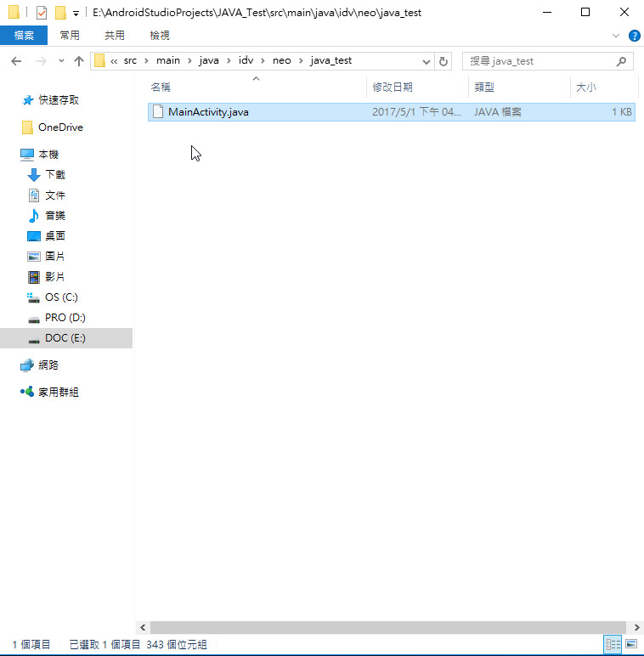The image size is (644, 656).
Task: Open the 圖片 folder
Action: (x=54, y=256)
